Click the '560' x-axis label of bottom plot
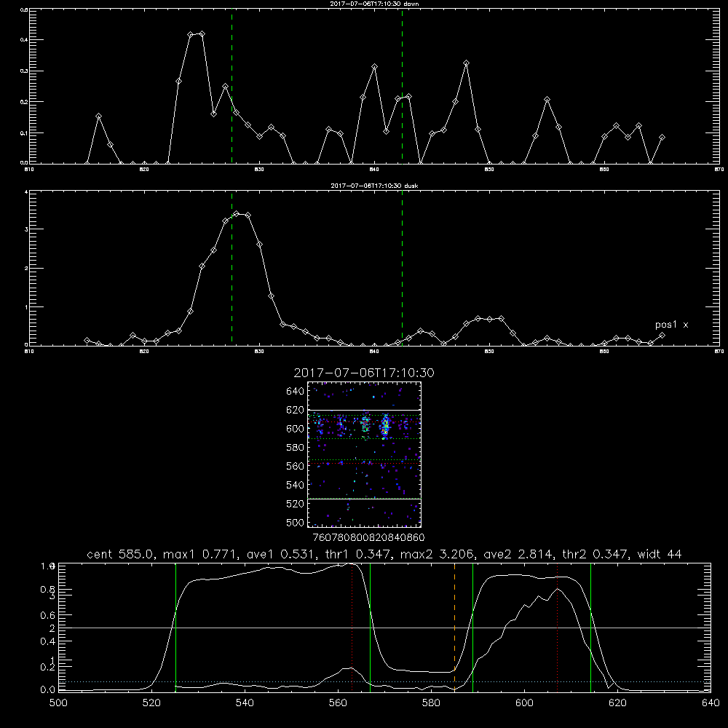 (x=338, y=703)
